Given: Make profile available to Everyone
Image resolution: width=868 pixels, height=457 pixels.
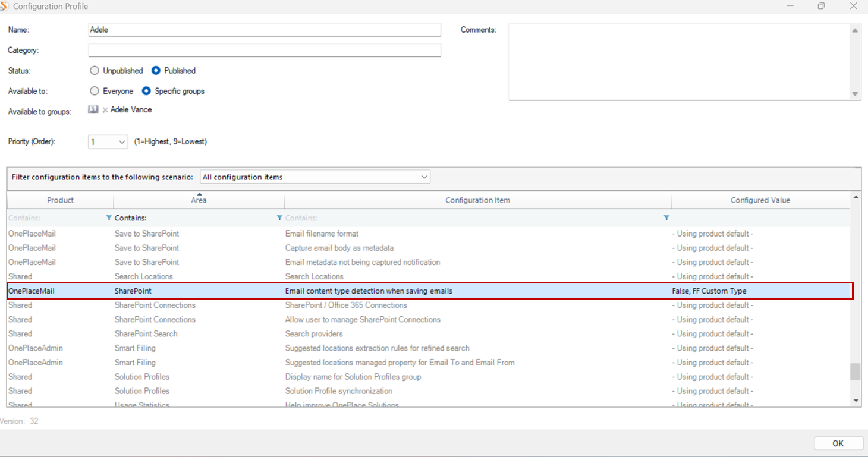Looking at the screenshot, I should coord(95,92).
